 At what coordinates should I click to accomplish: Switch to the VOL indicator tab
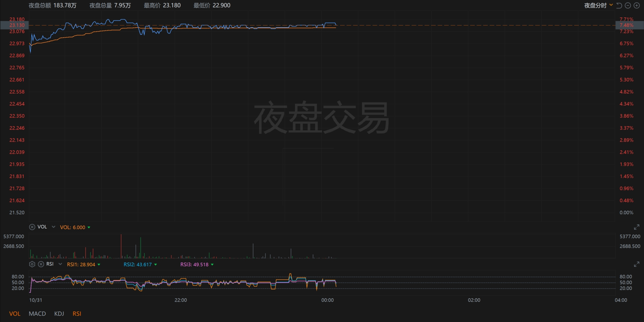point(15,314)
